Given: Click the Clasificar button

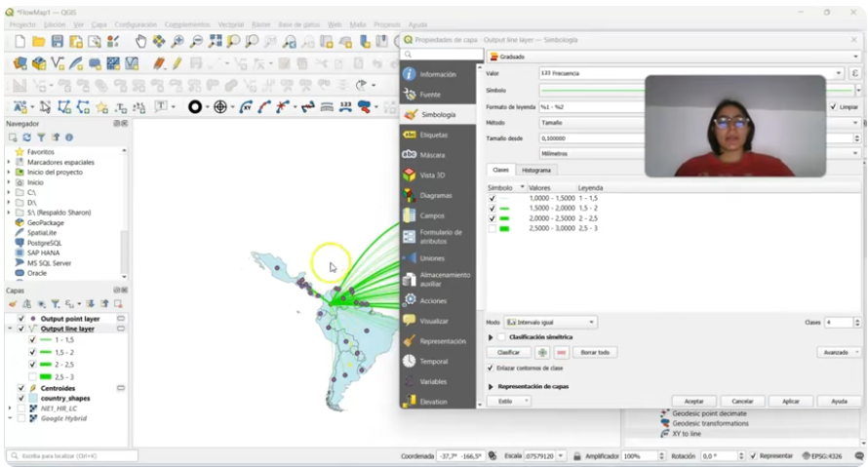Looking at the screenshot, I should (509, 353).
